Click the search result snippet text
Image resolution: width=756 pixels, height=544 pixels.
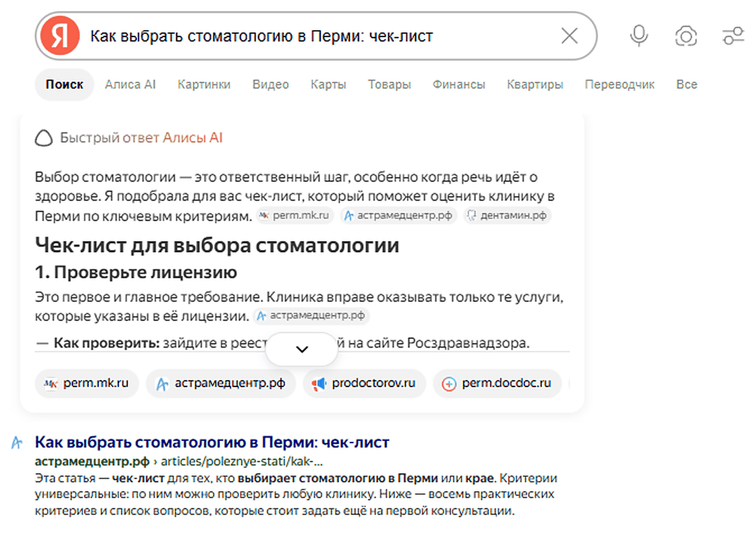click(296, 495)
